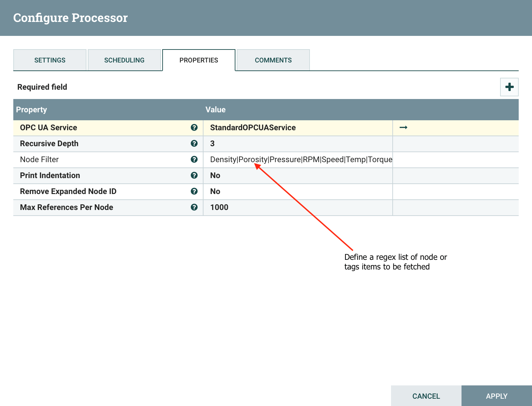
Task: Open help for Node Filter property
Action: 194,159
